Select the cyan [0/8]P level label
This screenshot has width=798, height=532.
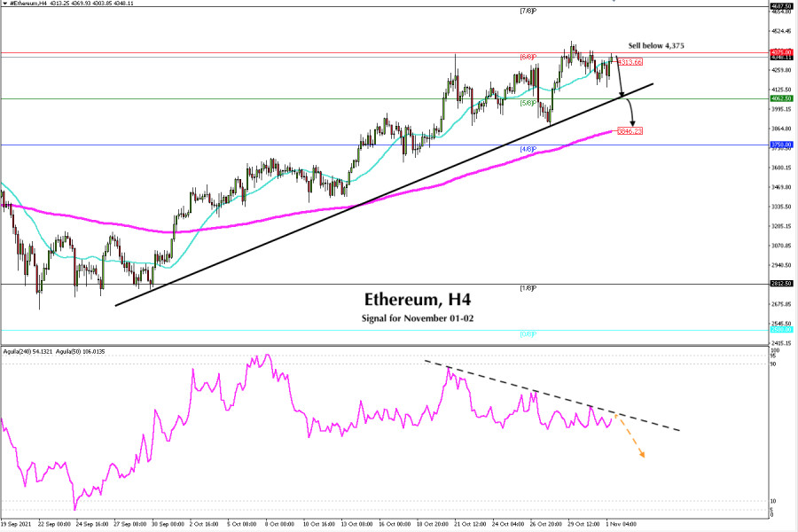[x=528, y=334]
